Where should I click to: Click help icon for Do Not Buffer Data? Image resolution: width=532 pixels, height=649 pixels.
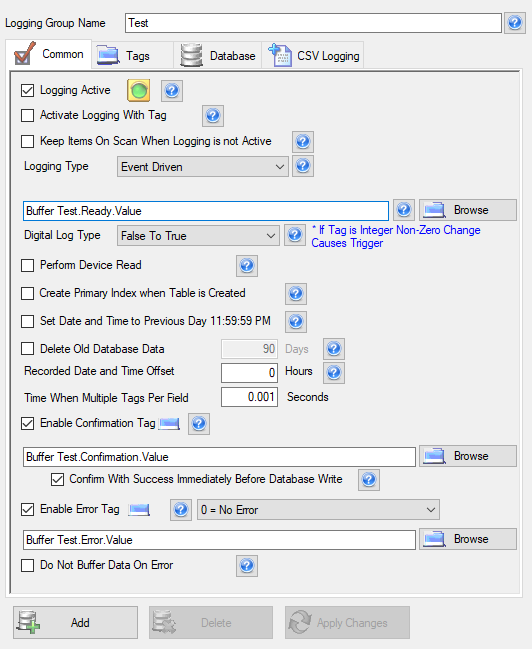[247, 566]
